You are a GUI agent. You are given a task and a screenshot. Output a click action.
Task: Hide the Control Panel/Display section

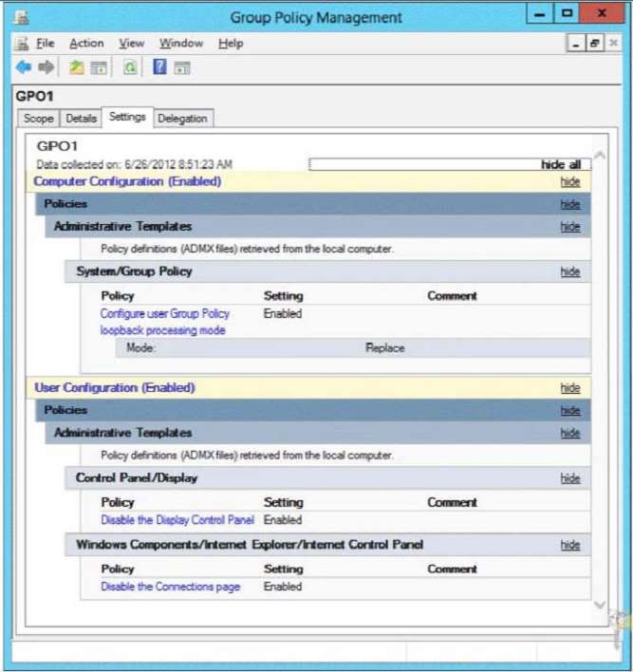pos(570,478)
